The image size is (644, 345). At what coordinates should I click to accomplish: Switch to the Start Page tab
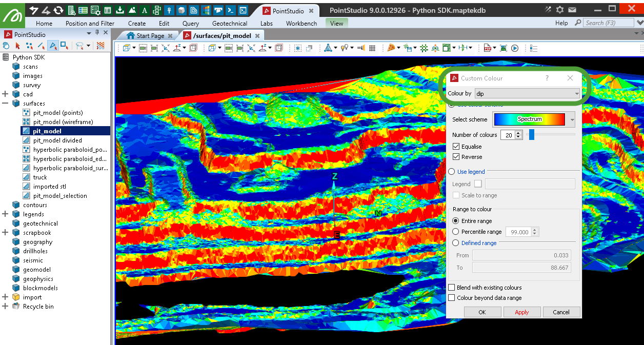click(150, 36)
